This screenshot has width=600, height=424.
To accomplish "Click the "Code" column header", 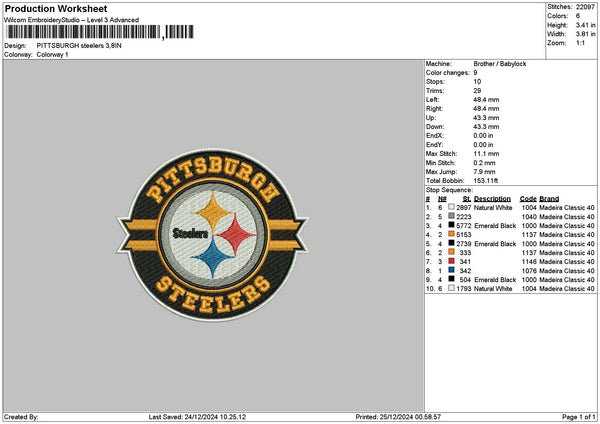I will (528, 199).
